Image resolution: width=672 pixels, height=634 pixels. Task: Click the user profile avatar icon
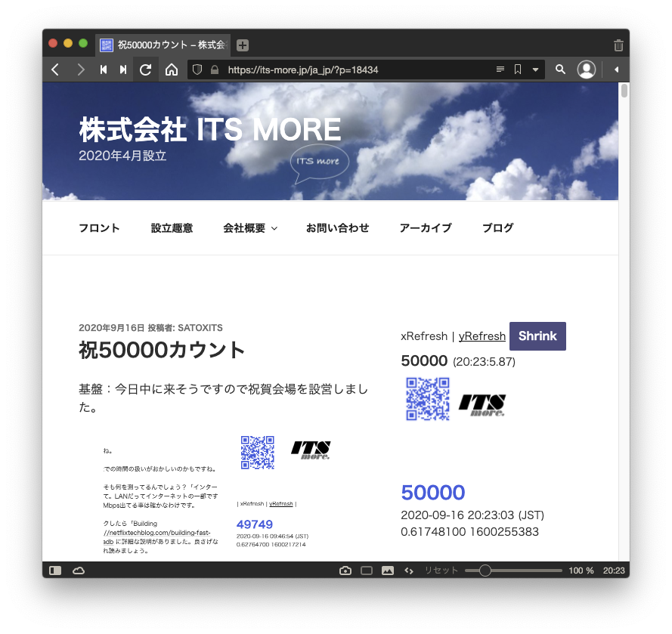point(586,70)
